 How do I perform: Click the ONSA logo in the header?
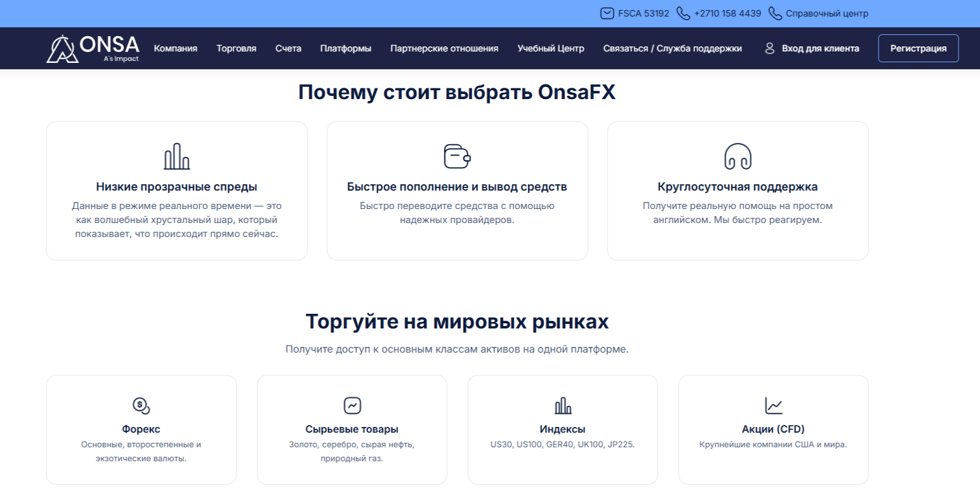coord(93,48)
